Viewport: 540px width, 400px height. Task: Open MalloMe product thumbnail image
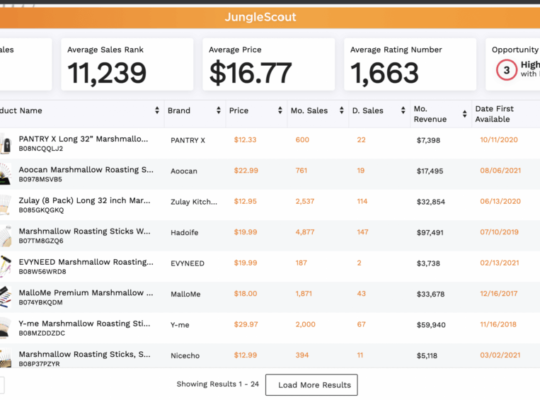6,297
